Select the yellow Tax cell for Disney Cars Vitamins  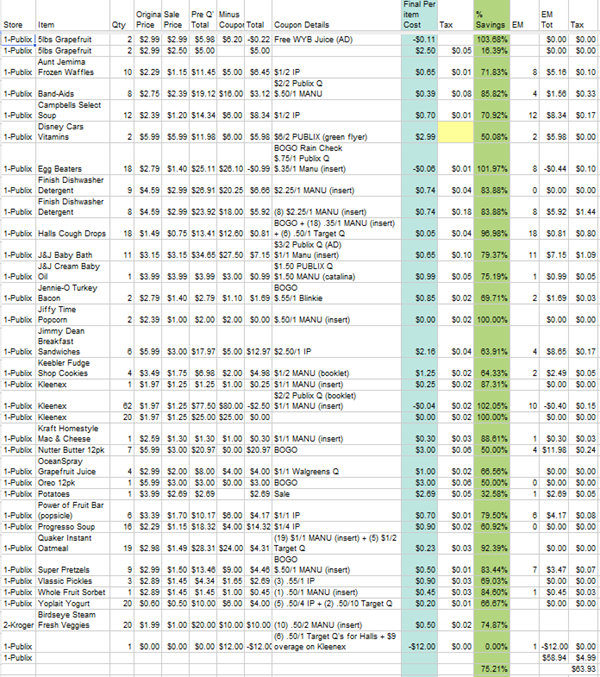(456, 132)
